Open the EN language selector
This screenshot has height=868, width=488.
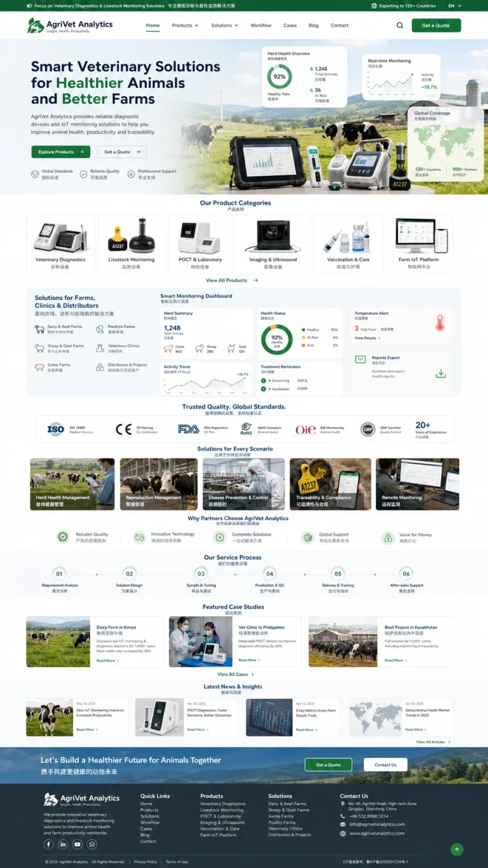click(454, 6)
